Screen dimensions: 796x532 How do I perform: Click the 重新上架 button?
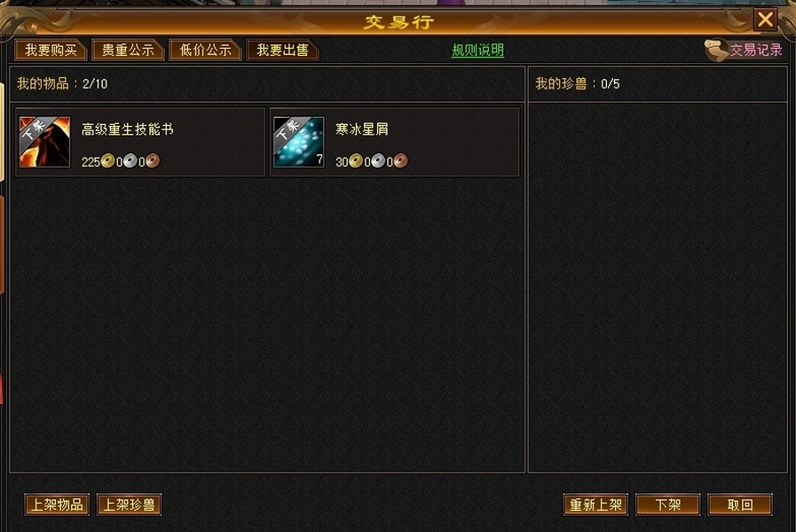(x=595, y=505)
